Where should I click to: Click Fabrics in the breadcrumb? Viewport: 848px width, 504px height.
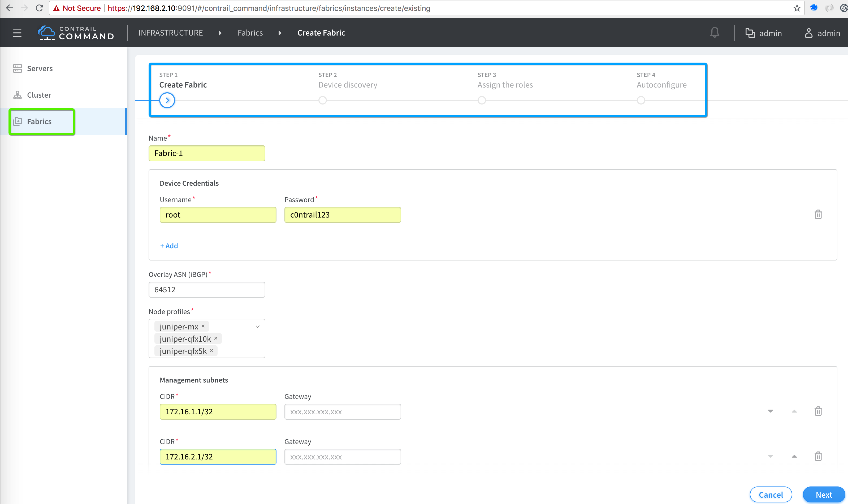click(x=250, y=33)
